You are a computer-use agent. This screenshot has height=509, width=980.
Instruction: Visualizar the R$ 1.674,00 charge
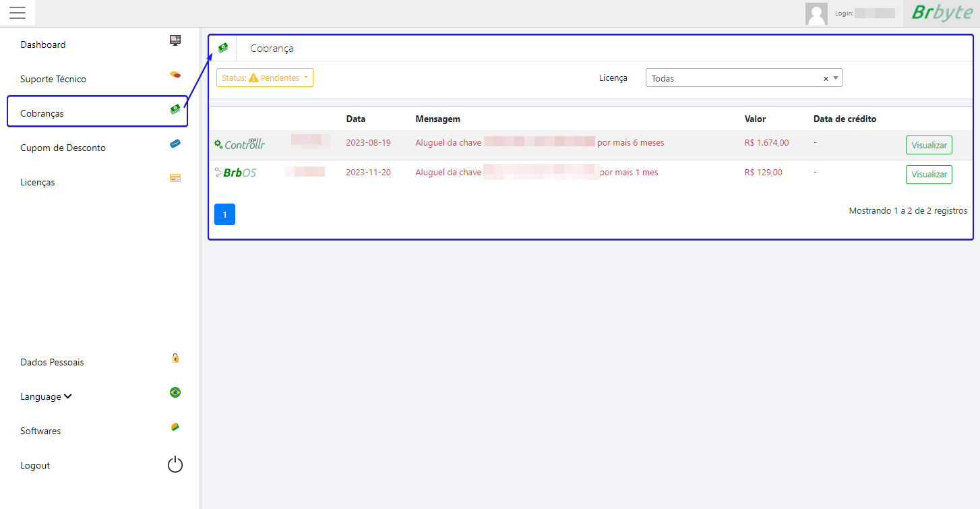pos(929,145)
